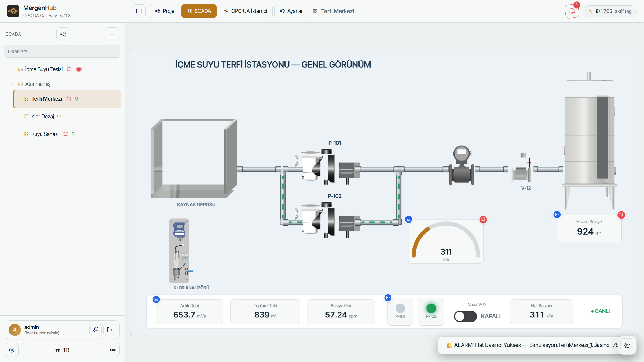Open the change password key icon
The height and width of the screenshot is (362, 644).
(96, 330)
